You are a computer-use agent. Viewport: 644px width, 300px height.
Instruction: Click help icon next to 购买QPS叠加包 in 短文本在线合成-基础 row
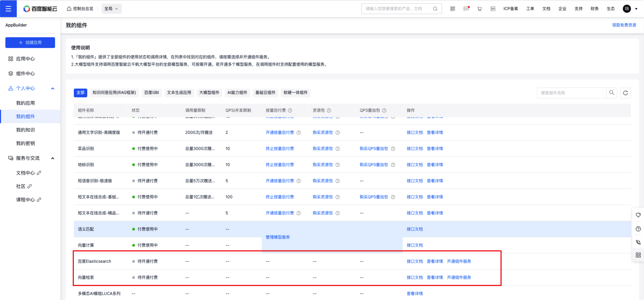(393, 197)
